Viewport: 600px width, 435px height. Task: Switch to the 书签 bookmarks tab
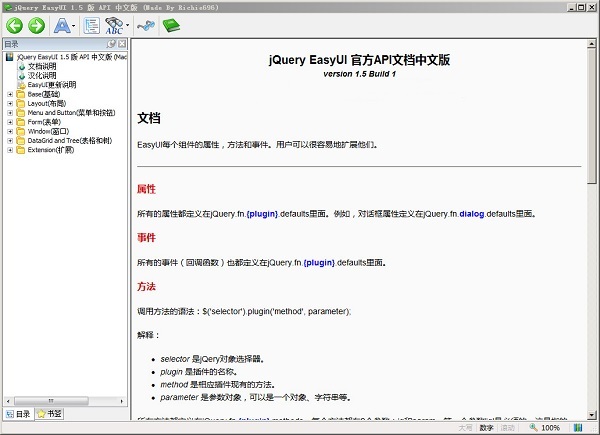49,414
